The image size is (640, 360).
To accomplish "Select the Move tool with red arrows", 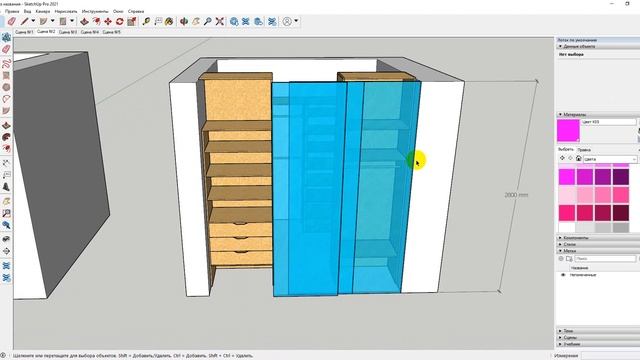I will click(108, 21).
